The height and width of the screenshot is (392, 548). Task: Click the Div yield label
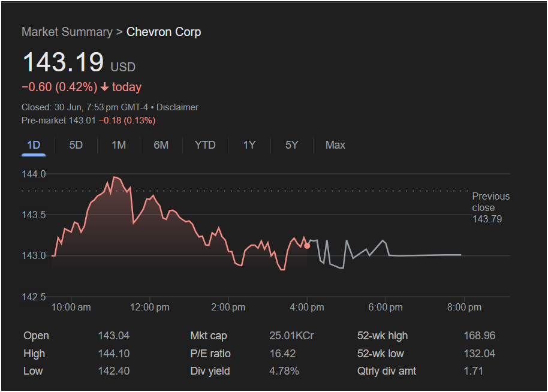210,371
